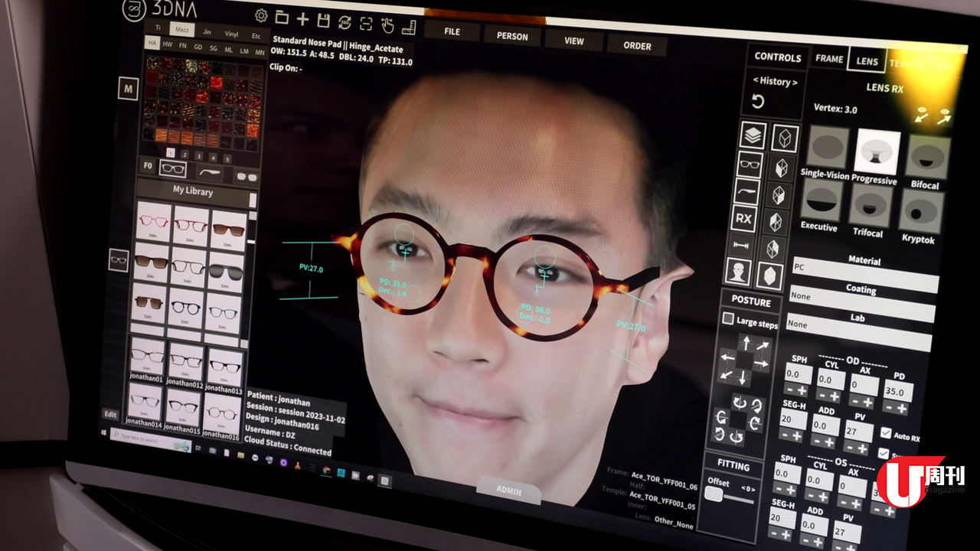Save the design with the floppy disk icon
Viewport: 980px width, 551px height.
[x=323, y=21]
